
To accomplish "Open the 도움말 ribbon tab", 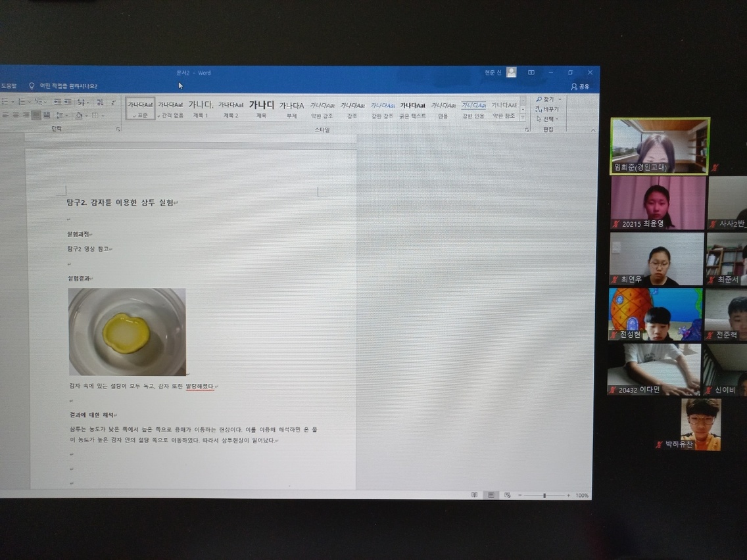I will tap(9, 85).
